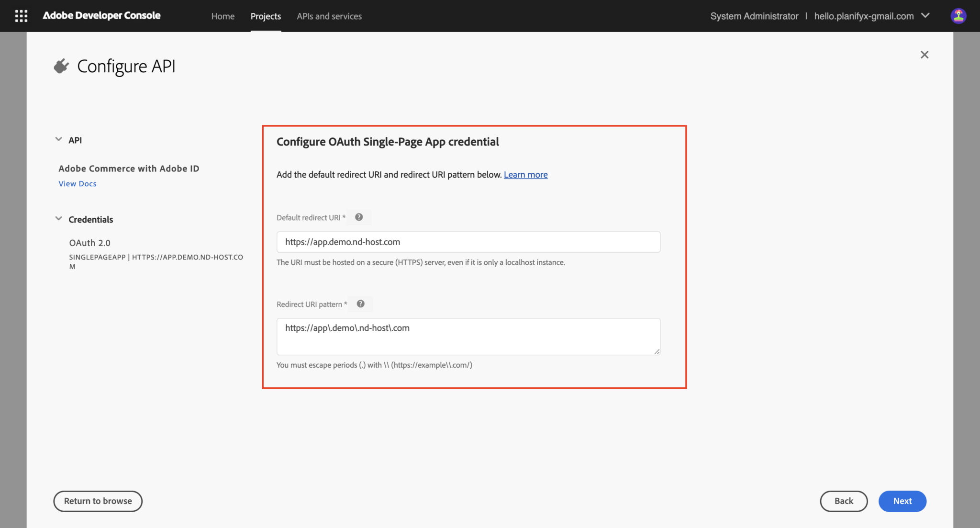The image size is (980, 528).
Task: Click the Return to browse button
Action: [98, 501]
